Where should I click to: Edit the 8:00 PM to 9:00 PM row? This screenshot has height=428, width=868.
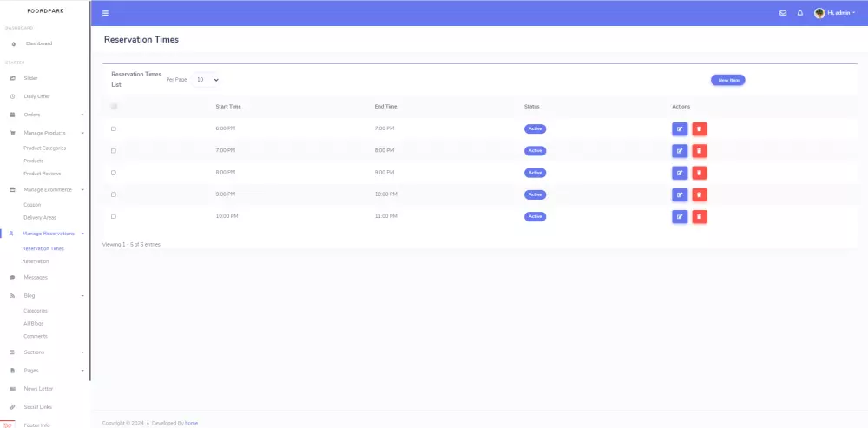coord(680,173)
